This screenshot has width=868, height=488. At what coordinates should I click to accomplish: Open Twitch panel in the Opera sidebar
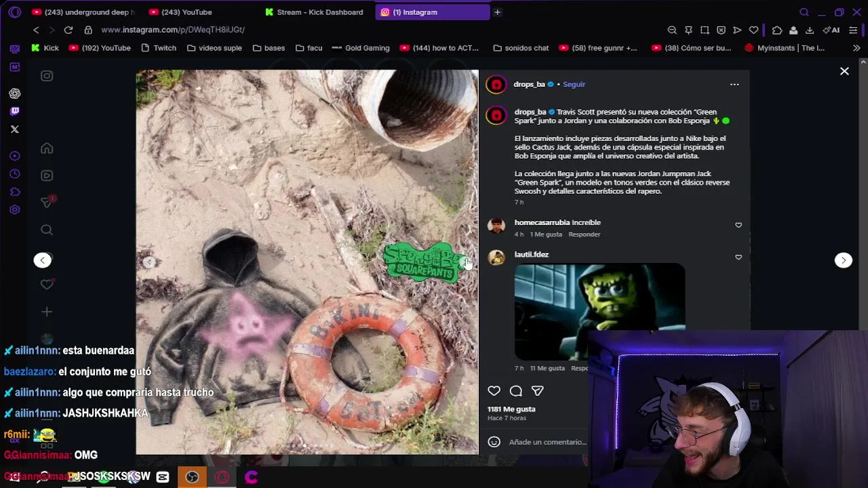coord(15,111)
